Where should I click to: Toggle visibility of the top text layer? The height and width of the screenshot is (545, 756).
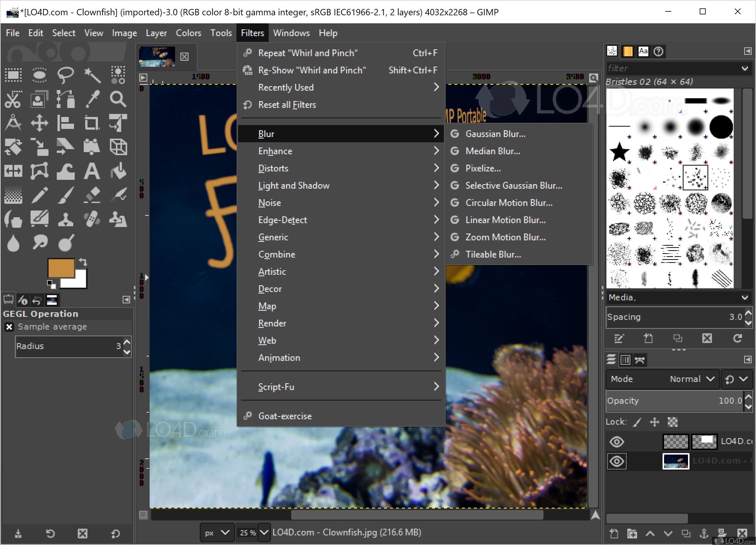(617, 441)
